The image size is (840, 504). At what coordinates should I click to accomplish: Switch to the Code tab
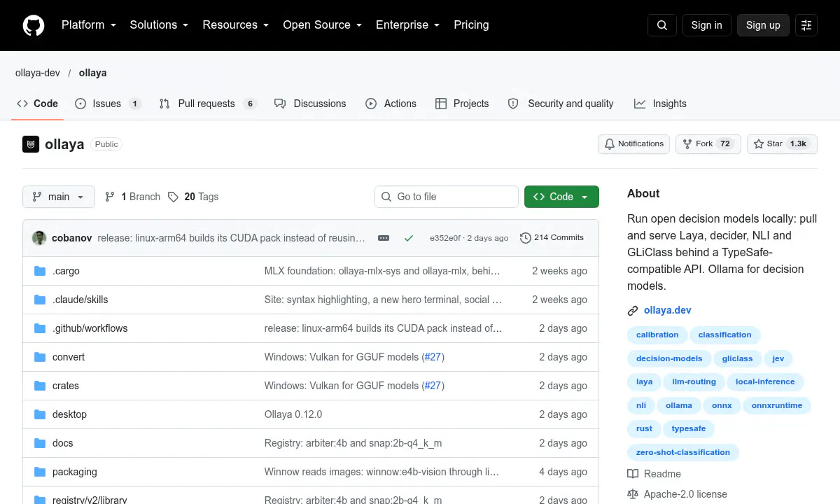[x=38, y=104]
